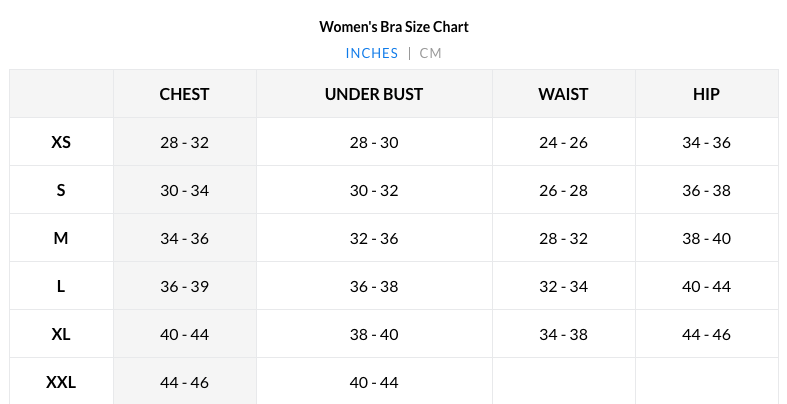Image resolution: width=787 pixels, height=404 pixels.
Task: Click XL hip value 44 - 46
Action: [x=706, y=334]
